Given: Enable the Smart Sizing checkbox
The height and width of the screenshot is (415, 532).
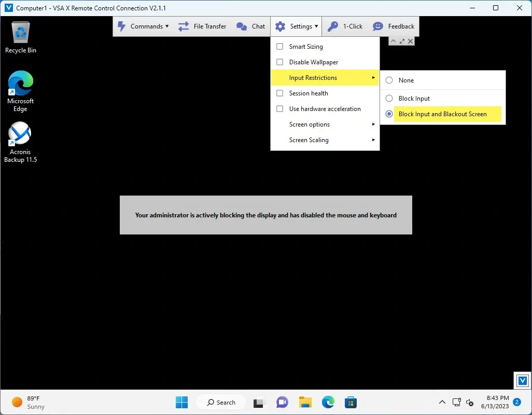Looking at the screenshot, I should pyautogui.click(x=279, y=47).
